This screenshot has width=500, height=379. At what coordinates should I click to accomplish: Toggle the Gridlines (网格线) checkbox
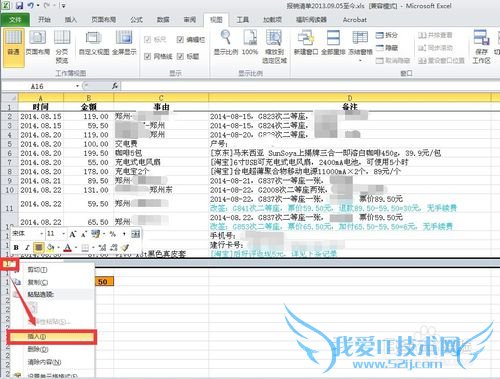(148, 56)
